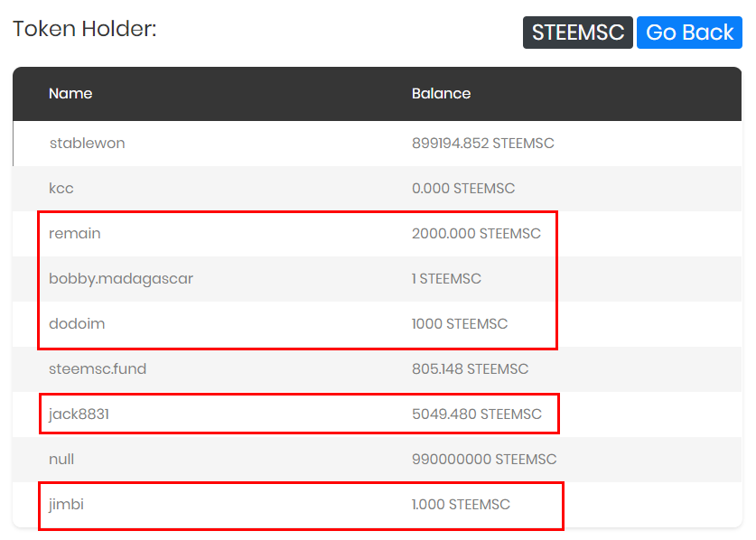Click the 990000000 STEEMSC balance value

tap(484, 459)
